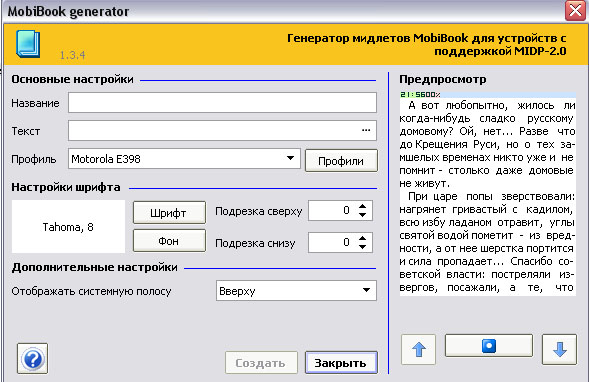Click the Профиль label
This screenshot has height=382, width=589.
(34, 159)
